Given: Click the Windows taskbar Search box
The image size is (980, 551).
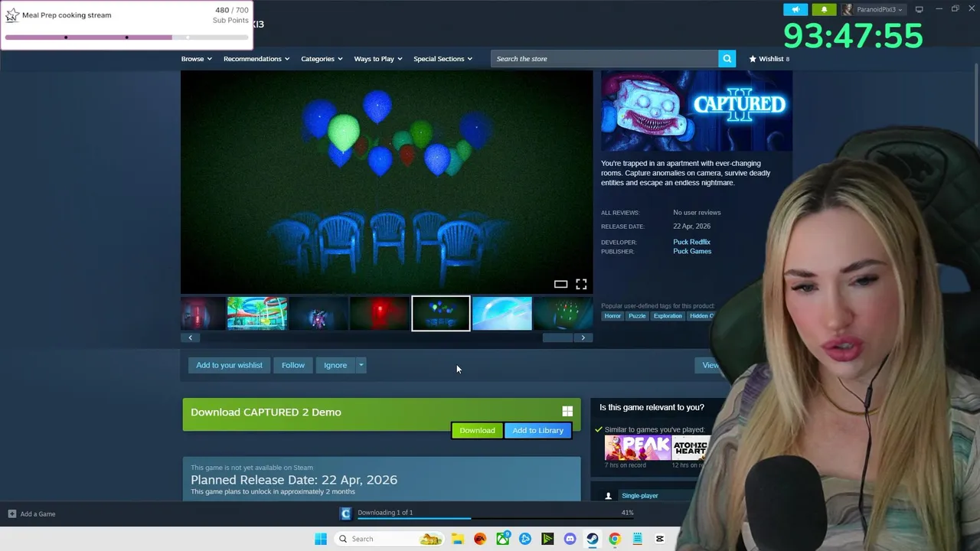Looking at the screenshot, I should pos(388,539).
